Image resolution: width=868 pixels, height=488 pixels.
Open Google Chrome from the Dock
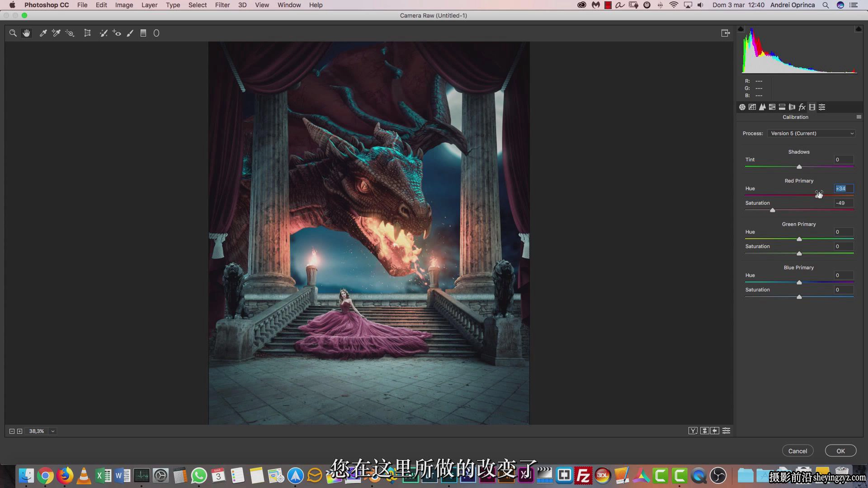(45, 475)
